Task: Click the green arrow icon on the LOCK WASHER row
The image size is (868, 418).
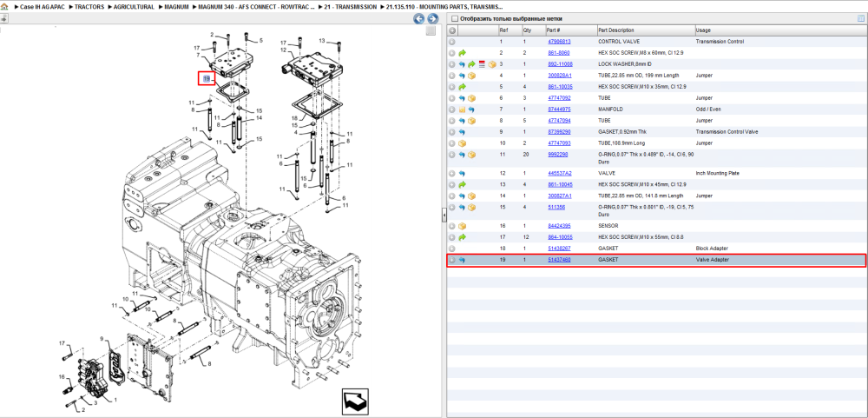Action: (471, 64)
